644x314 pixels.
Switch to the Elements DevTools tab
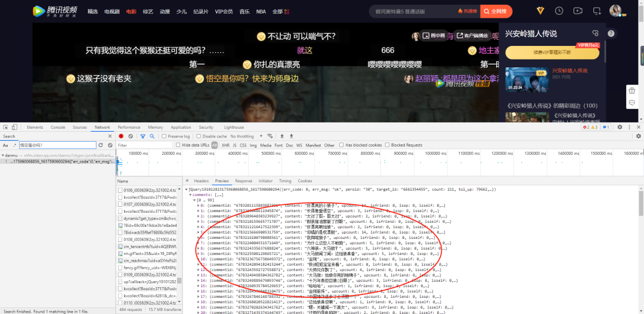[x=35, y=128]
